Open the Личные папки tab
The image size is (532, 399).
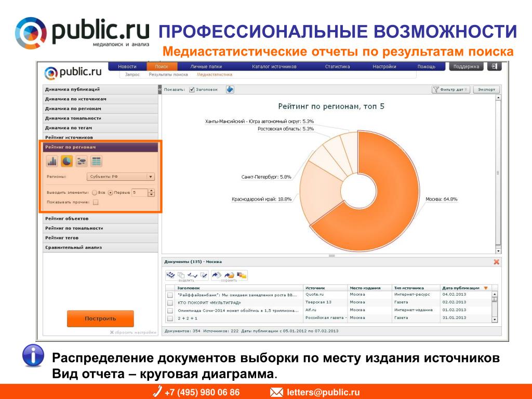(206, 66)
